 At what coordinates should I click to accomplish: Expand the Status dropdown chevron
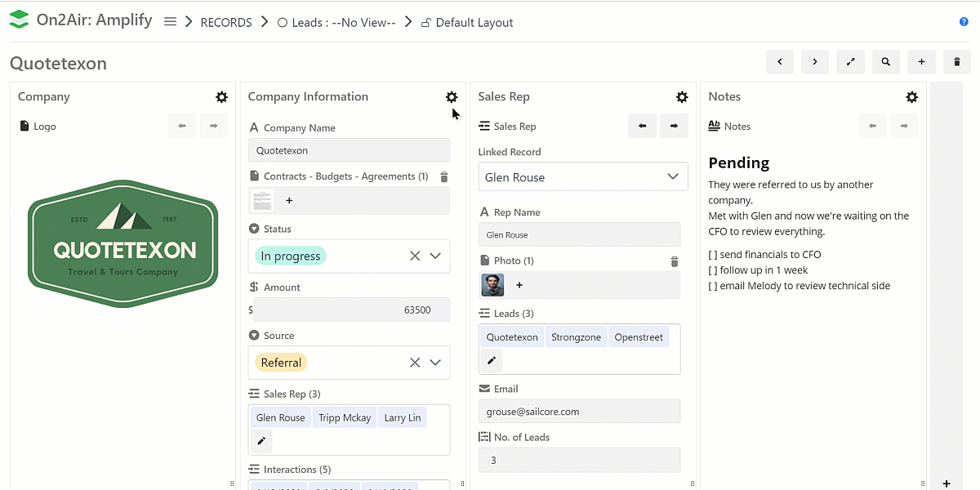435,256
